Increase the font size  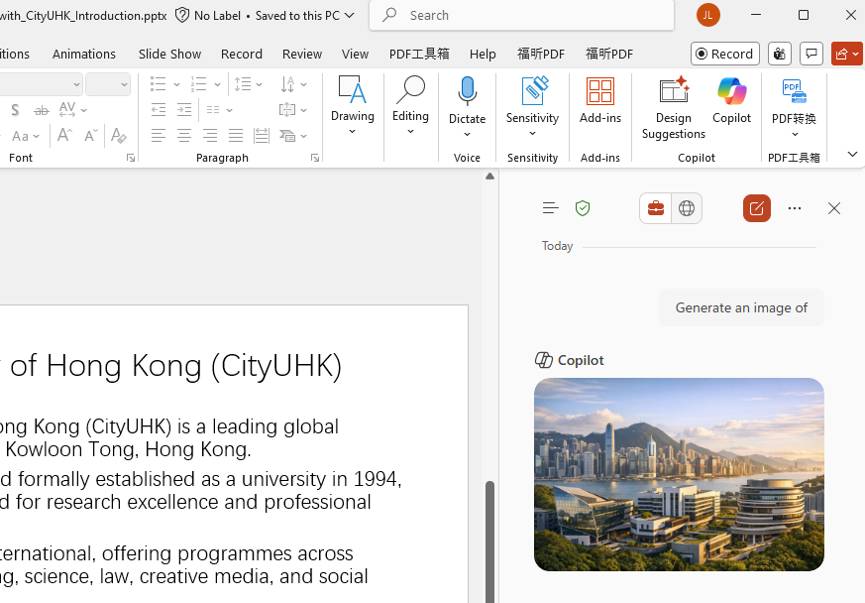coord(65,136)
